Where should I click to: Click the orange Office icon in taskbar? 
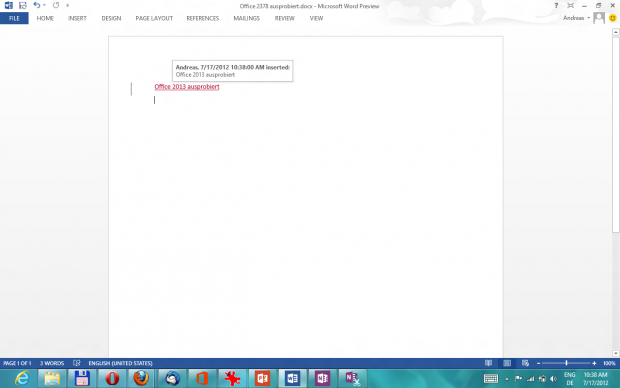pos(202,379)
